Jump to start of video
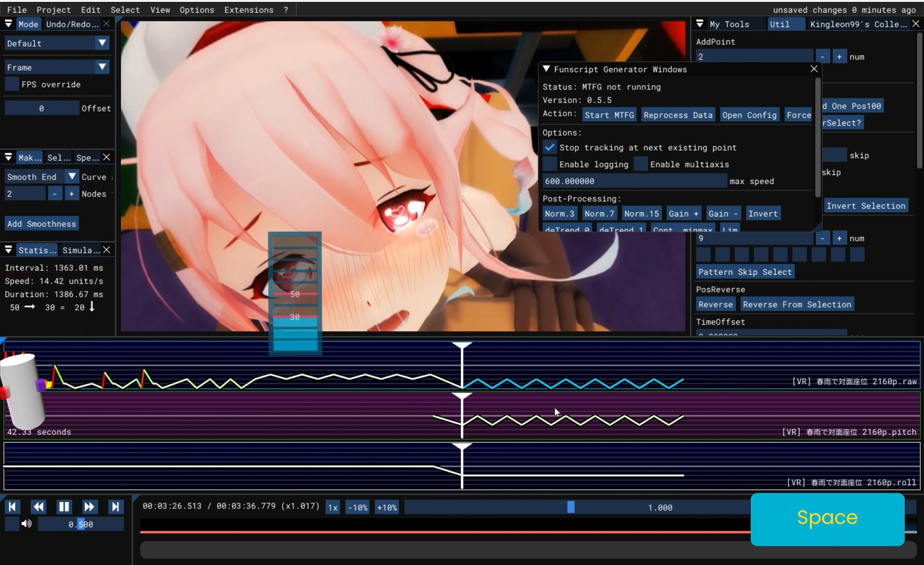The height and width of the screenshot is (565, 924). 13,506
